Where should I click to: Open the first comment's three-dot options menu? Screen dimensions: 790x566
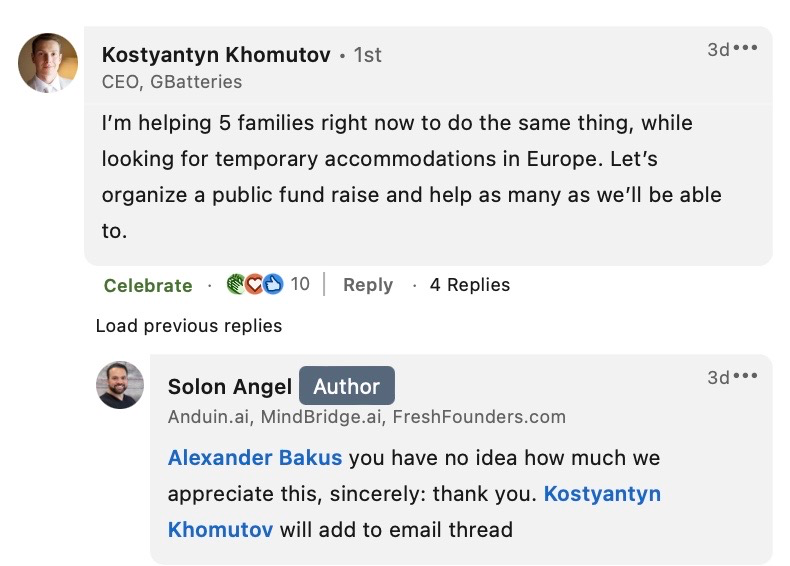[x=746, y=49]
